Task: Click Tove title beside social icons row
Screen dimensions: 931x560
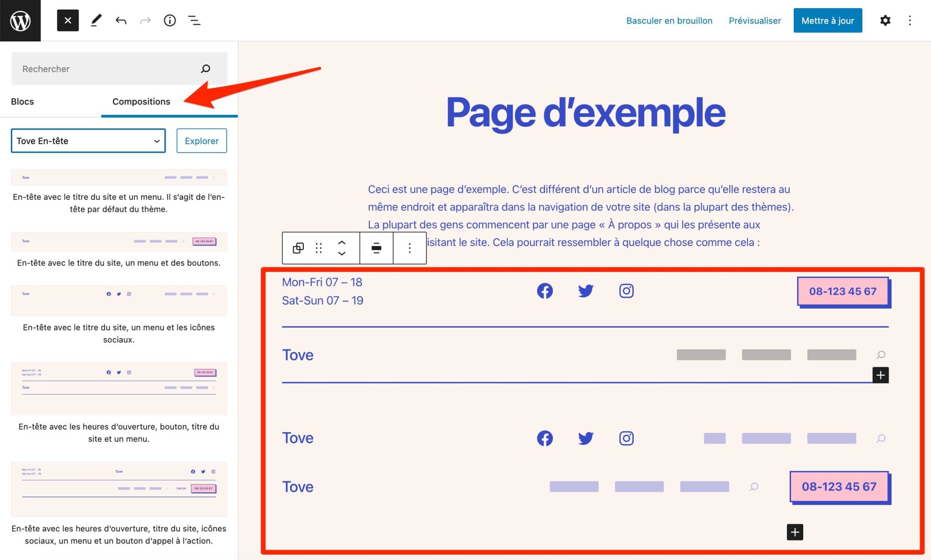Action: (298, 438)
